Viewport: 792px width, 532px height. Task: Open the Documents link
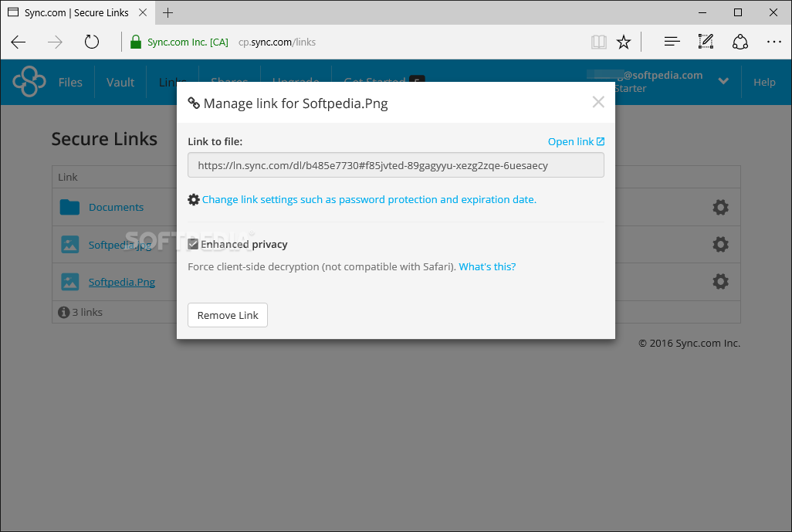(116, 207)
